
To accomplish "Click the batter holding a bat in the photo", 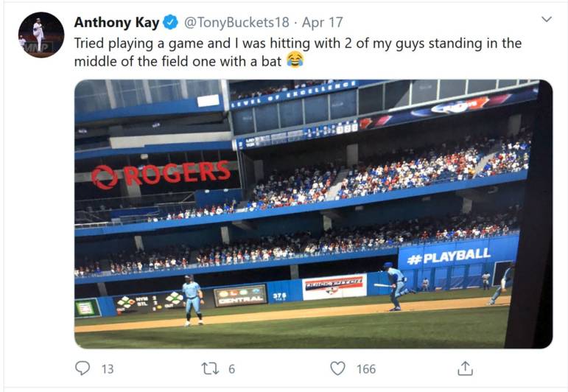I will (x=396, y=283).
